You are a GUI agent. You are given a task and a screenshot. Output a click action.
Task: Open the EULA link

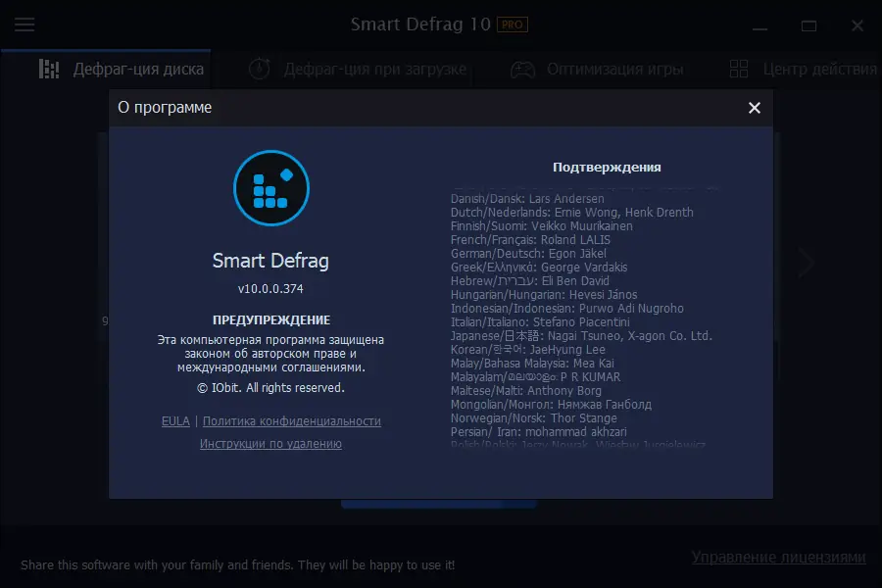[175, 420]
